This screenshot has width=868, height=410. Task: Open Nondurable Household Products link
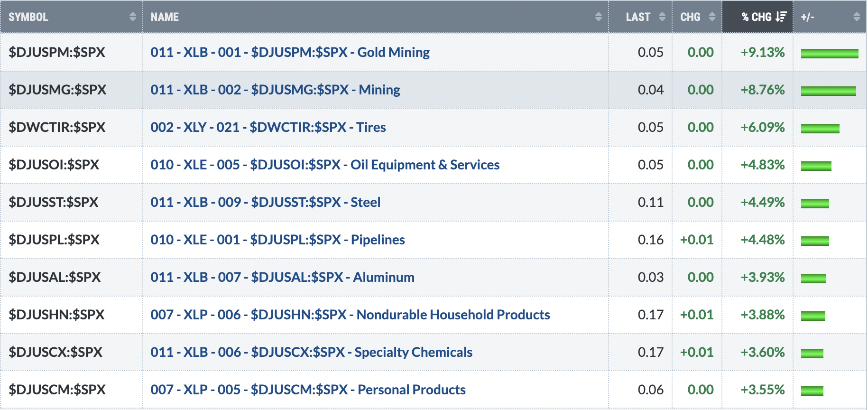coord(351,315)
